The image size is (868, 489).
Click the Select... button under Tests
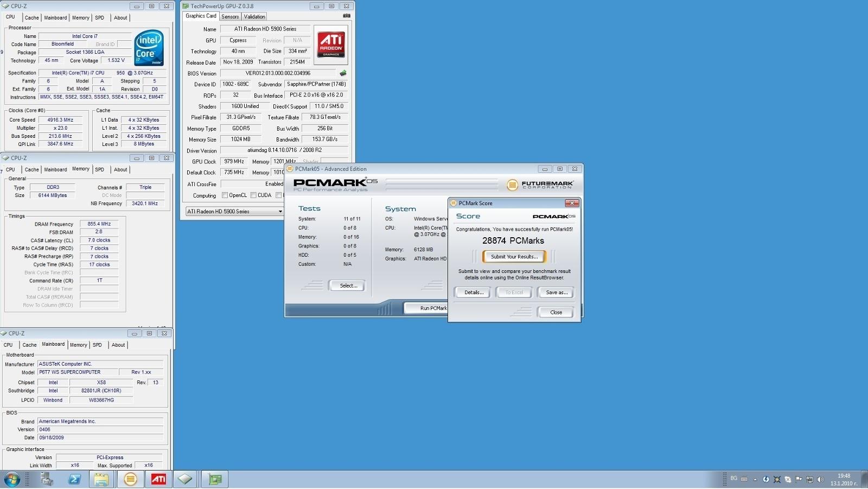pos(348,286)
